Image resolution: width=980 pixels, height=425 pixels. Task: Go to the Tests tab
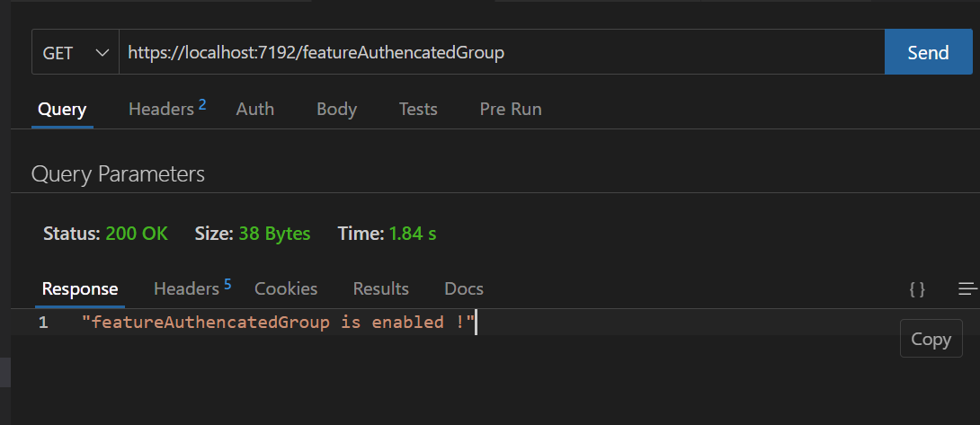(x=418, y=110)
